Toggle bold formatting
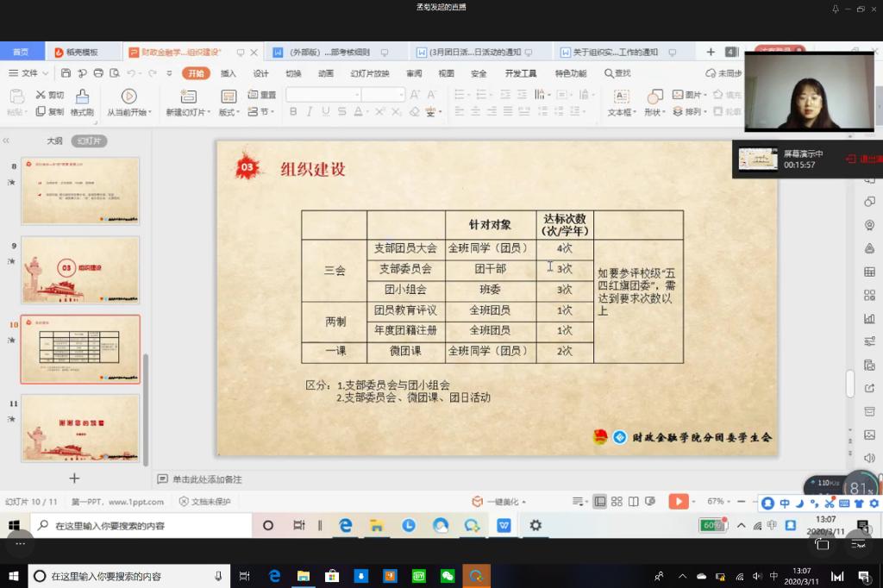Image resolution: width=883 pixels, height=588 pixels. (x=293, y=112)
